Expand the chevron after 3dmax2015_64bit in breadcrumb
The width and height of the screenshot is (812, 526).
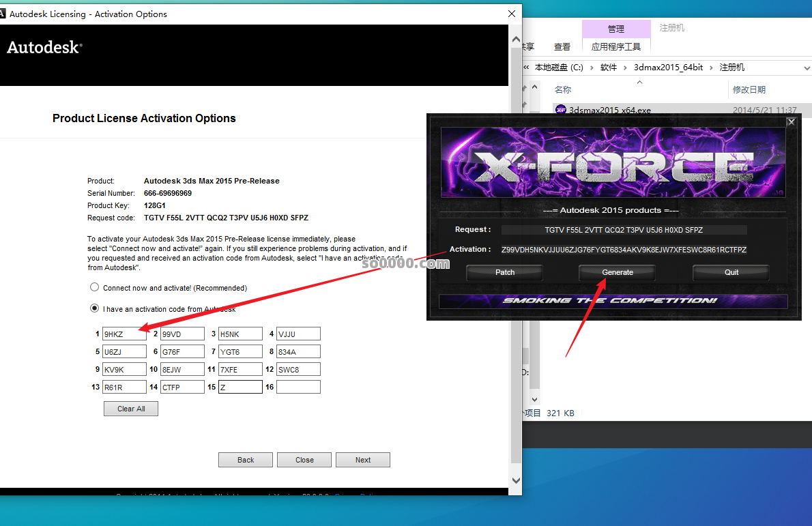[x=711, y=68]
